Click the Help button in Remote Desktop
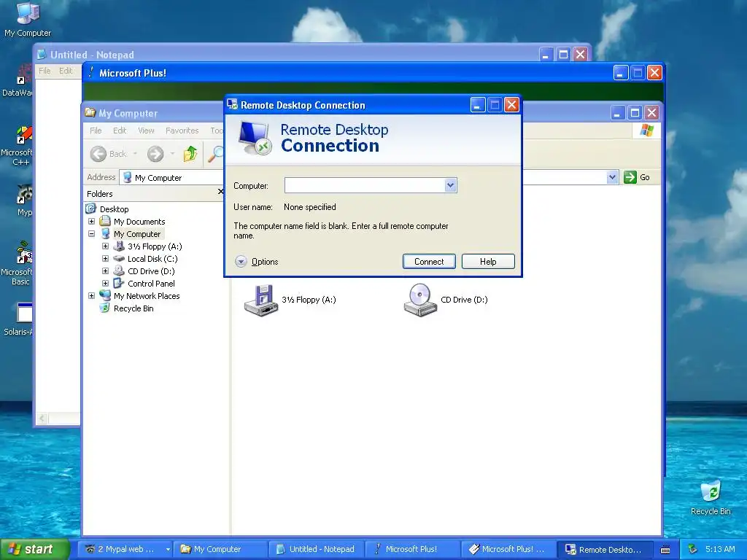 click(488, 262)
